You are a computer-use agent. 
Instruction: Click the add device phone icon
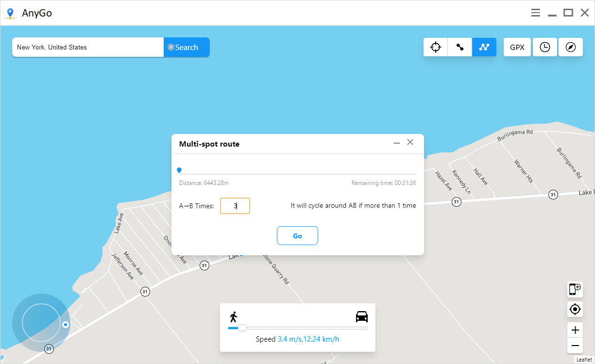[x=575, y=289]
